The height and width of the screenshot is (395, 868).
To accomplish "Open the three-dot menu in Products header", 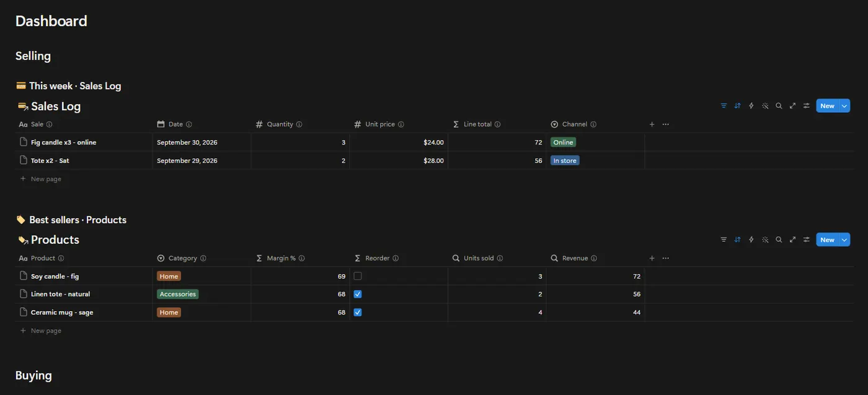I will (665, 259).
